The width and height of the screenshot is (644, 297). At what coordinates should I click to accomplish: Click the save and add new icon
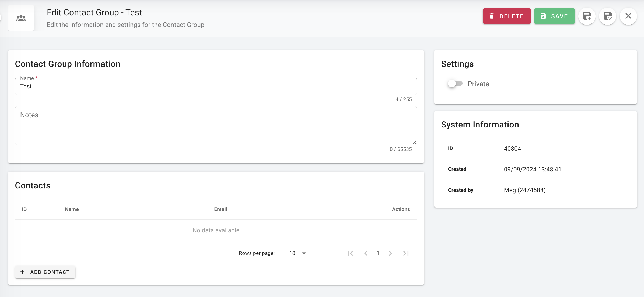587,16
